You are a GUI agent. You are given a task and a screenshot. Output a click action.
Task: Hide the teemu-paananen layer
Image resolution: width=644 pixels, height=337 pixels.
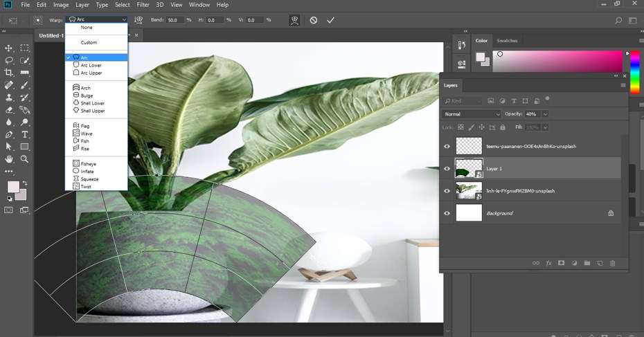click(x=447, y=146)
